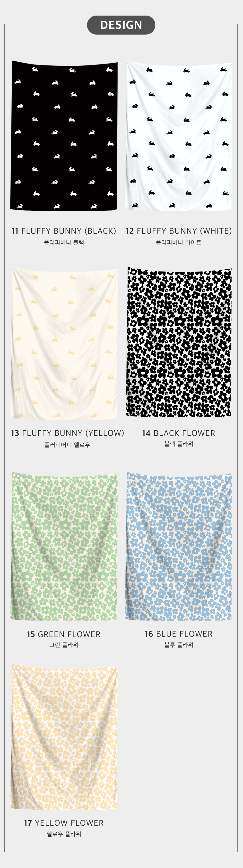The height and width of the screenshot is (868, 243).
Task: Choose the Green Flower fabric image
Action: pyautogui.click(x=64, y=546)
